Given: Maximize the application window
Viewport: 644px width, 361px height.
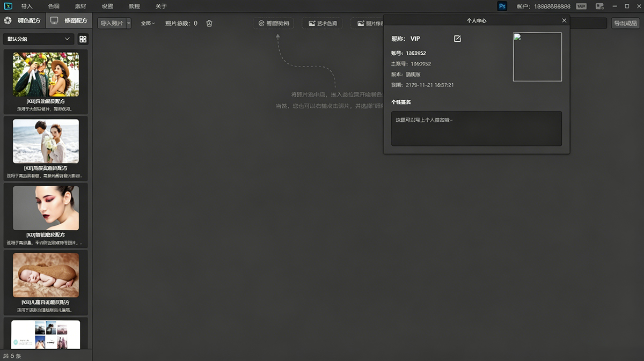Looking at the screenshot, I should coord(627,6).
